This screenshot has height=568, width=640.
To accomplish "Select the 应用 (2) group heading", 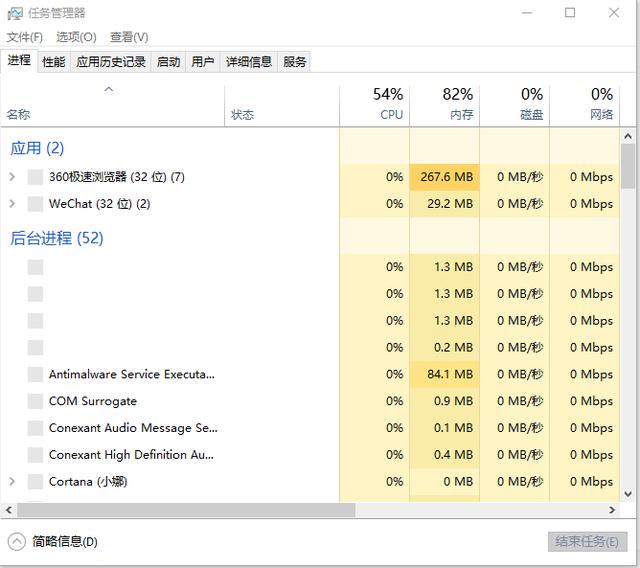I will pyautogui.click(x=37, y=148).
